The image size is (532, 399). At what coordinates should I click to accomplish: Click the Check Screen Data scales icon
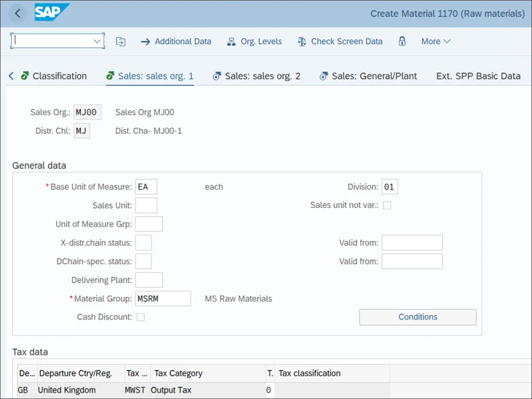301,42
